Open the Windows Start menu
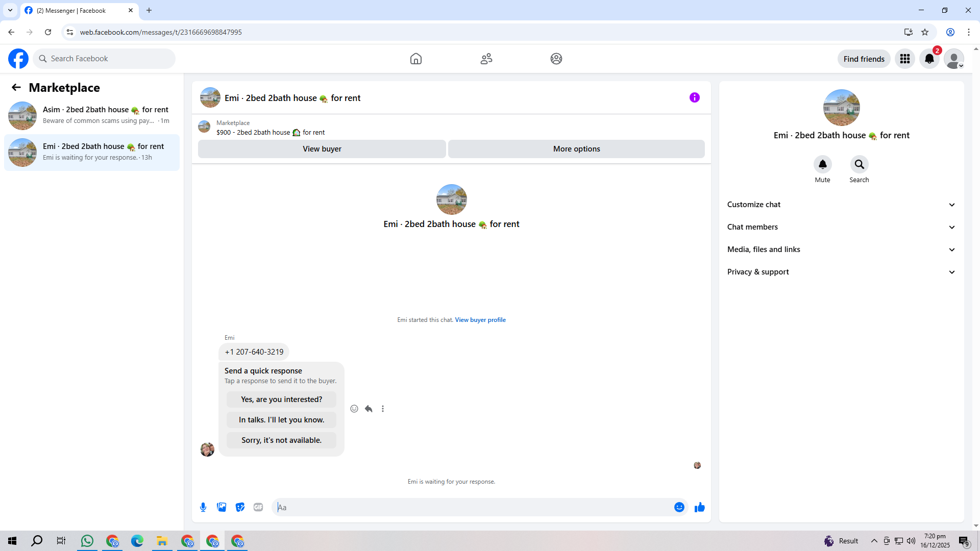 [12, 541]
